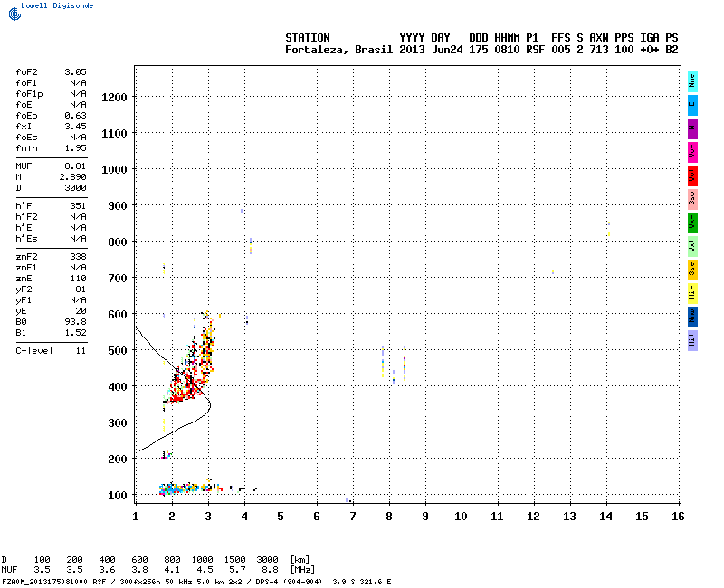Screen dimensions: 724x588
Task: Click the DPS-4 text in footer
Action: pos(268,582)
